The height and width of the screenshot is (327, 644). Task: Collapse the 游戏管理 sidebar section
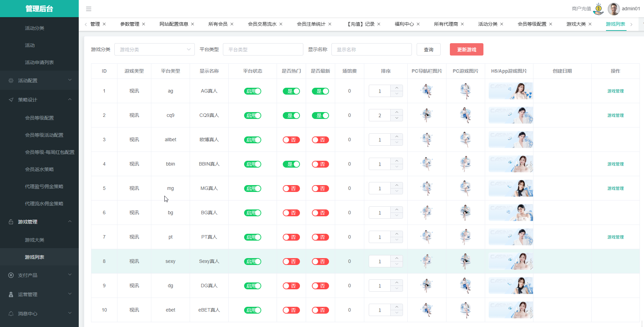pos(39,222)
